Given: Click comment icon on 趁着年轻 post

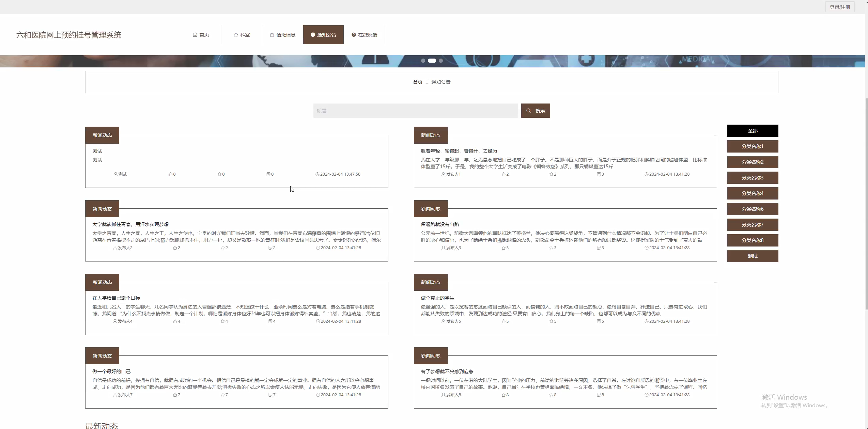Looking at the screenshot, I should (x=599, y=174).
